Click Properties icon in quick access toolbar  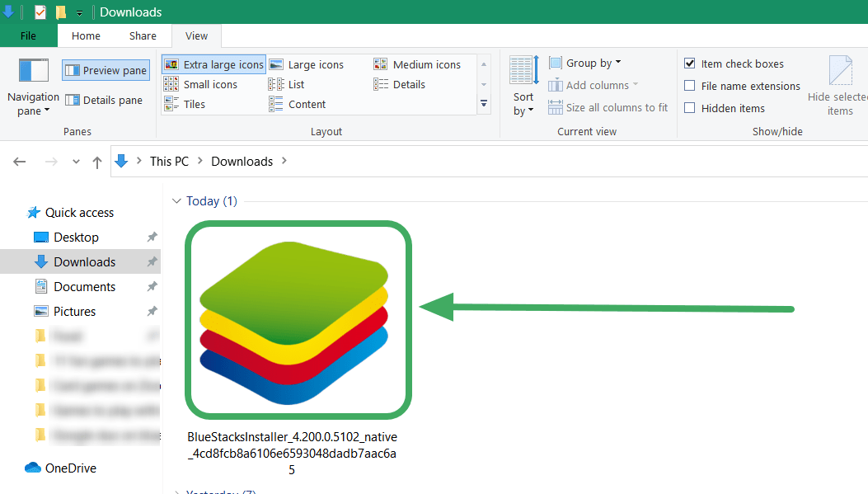(x=40, y=12)
